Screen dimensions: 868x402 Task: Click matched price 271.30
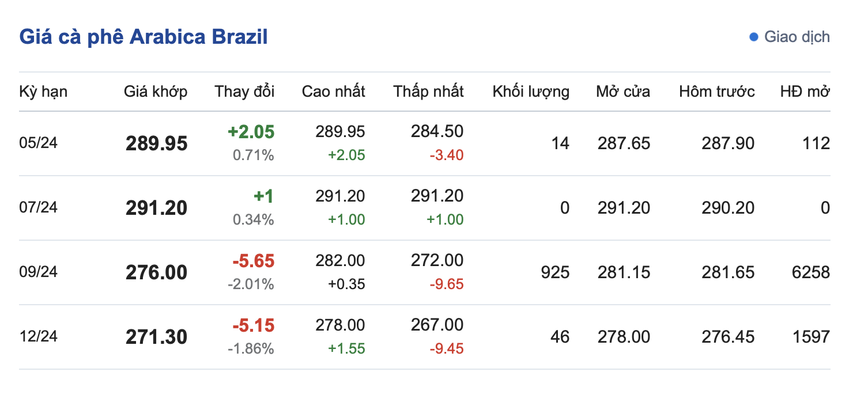157,337
